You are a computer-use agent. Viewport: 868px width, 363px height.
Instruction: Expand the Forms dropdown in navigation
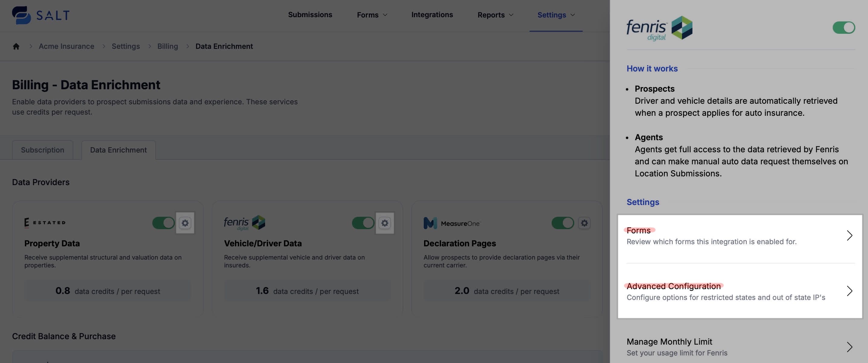click(x=372, y=15)
